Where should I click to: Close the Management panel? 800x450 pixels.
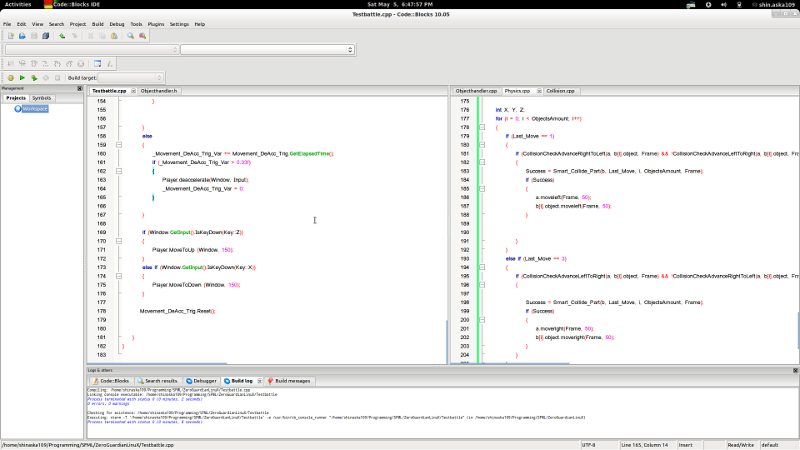80,89
